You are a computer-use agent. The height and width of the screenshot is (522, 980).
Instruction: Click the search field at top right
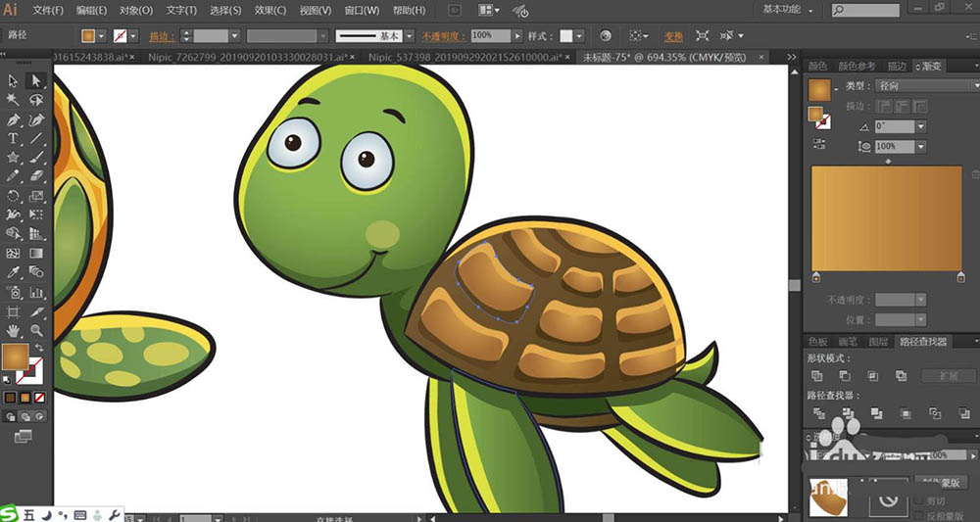[x=865, y=10]
